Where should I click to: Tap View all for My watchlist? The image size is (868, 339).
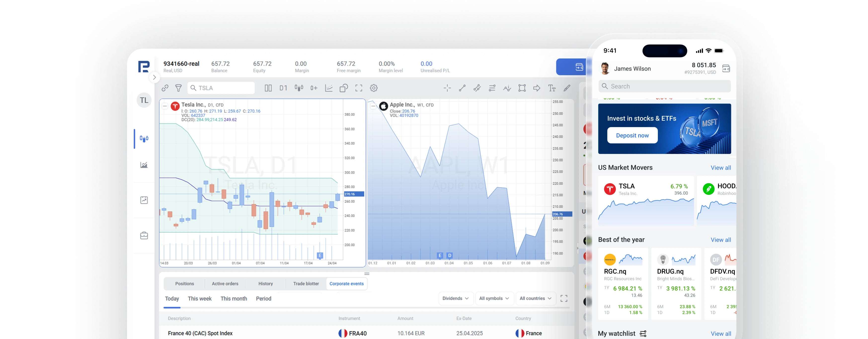(721, 334)
